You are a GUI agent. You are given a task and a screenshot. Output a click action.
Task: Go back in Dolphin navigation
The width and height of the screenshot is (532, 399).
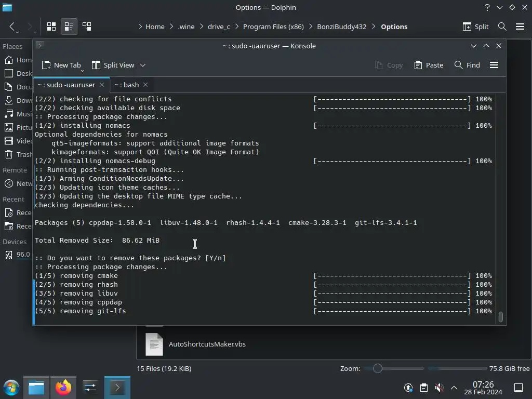click(x=12, y=26)
